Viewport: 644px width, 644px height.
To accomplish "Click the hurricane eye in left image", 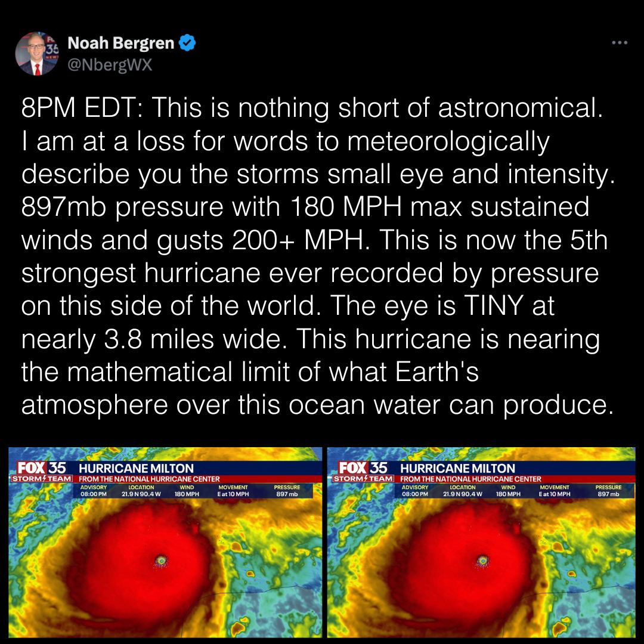I will (x=161, y=560).
